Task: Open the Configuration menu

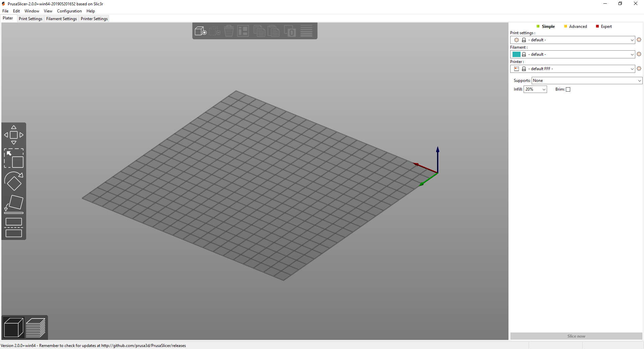Action: point(69,11)
